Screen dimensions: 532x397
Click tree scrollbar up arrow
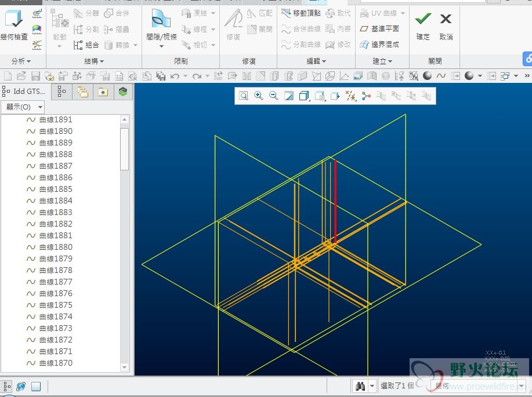pyautogui.click(x=125, y=119)
